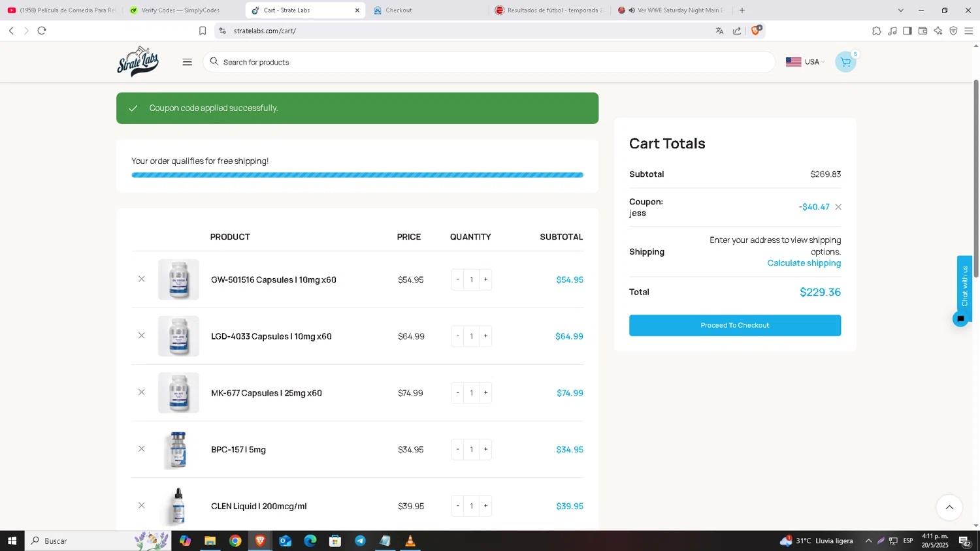This screenshot has width=980, height=551.
Task: Switch to the YouTube Película de Comedia tab
Action: (x=61, y=10)
